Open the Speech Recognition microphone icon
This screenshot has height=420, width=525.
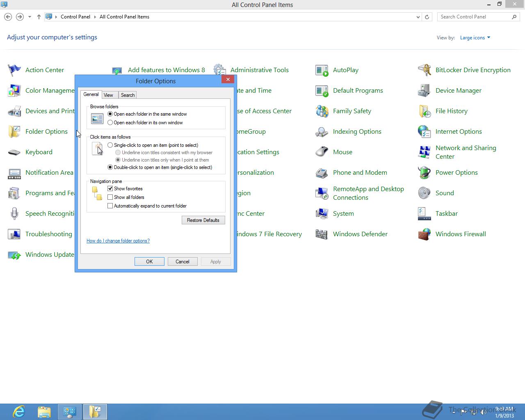[14, 214]
